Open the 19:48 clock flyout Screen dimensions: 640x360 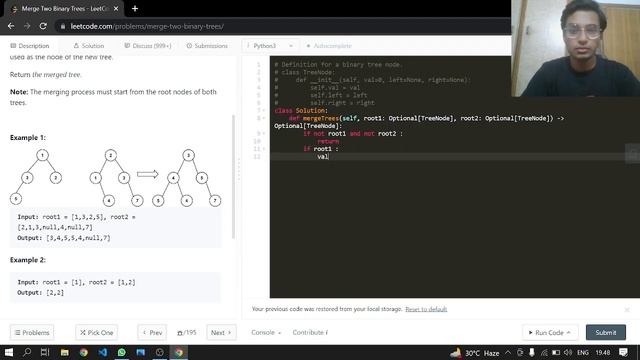[603, 353]
